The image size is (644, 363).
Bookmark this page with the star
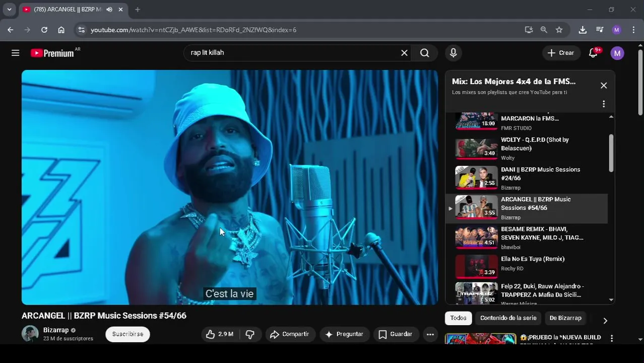[x=559, y=30]
